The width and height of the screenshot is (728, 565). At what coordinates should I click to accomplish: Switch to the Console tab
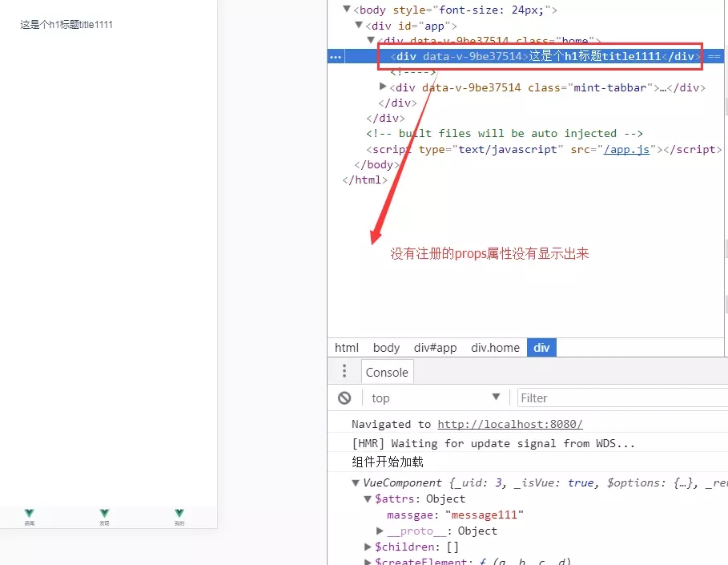tap(387, 372)
